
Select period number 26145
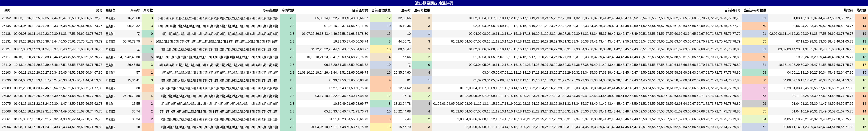[x=6, y=26]
